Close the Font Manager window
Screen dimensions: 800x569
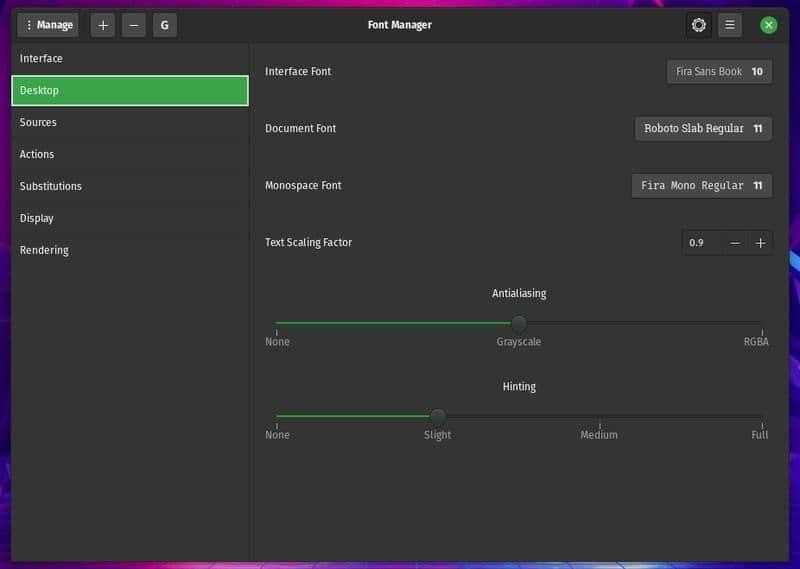[x=768, y=25]
